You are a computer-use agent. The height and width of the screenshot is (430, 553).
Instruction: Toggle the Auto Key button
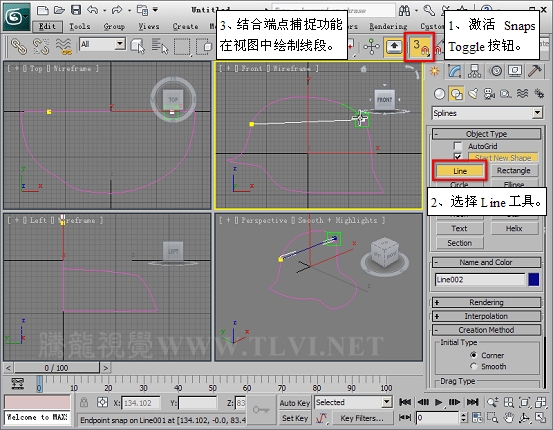tap(294, 403)
